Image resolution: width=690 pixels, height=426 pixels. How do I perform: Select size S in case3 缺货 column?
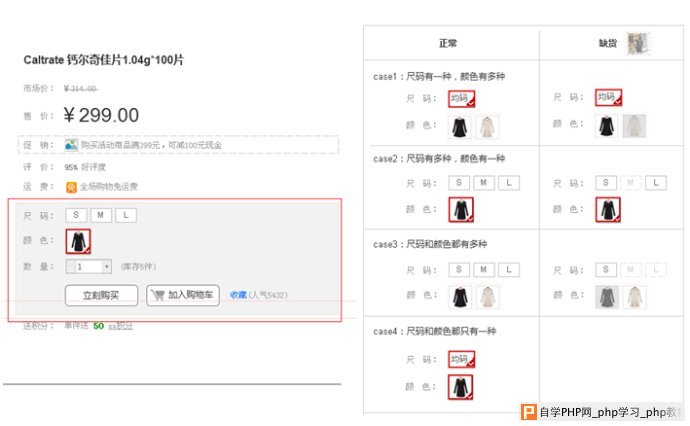606,269
